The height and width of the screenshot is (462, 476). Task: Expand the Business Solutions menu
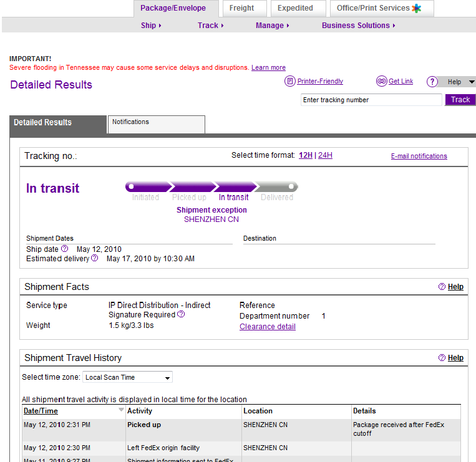coord(358,26)
